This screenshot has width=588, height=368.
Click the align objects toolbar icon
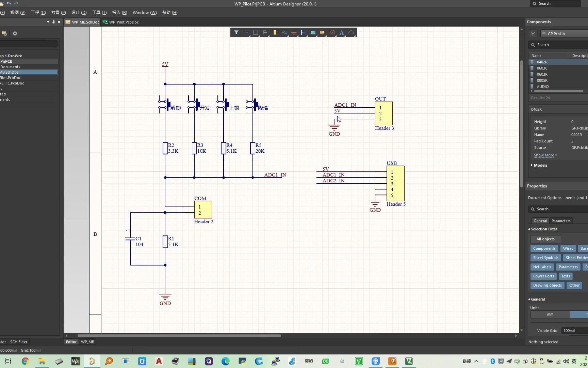tap(265, 33)
